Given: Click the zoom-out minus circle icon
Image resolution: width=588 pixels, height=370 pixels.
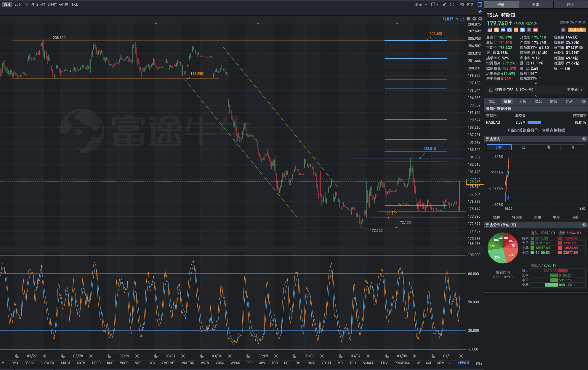Looking at the screenshot, I should pyautogui.click(x=474, y=19).
